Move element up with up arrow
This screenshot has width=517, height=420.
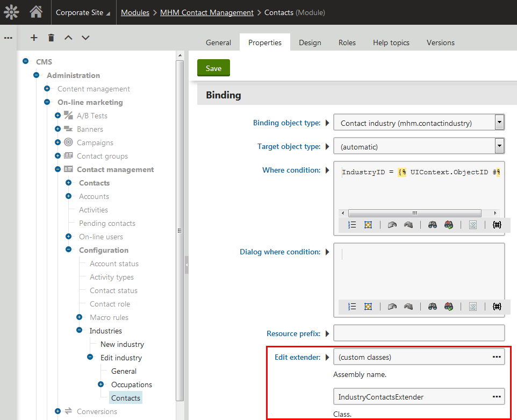pyautogui.click(x=68, y=38)
